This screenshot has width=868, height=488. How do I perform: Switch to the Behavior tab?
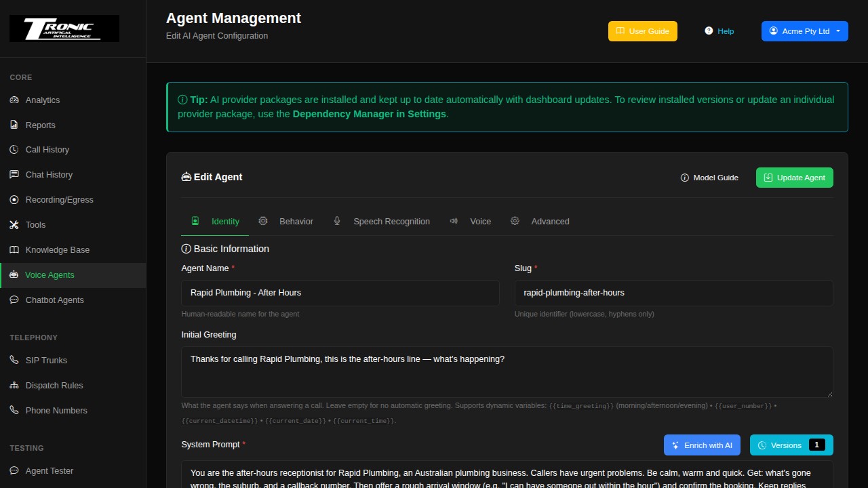[x=286, y=222]
